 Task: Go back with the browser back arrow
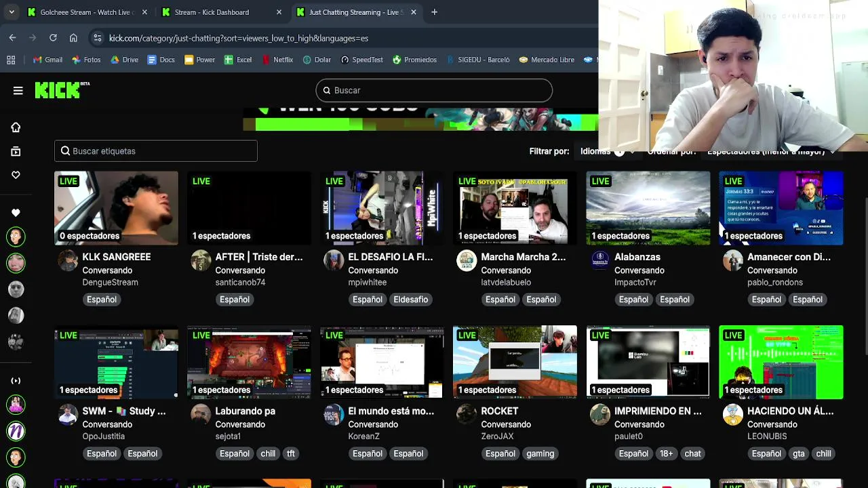12,38
